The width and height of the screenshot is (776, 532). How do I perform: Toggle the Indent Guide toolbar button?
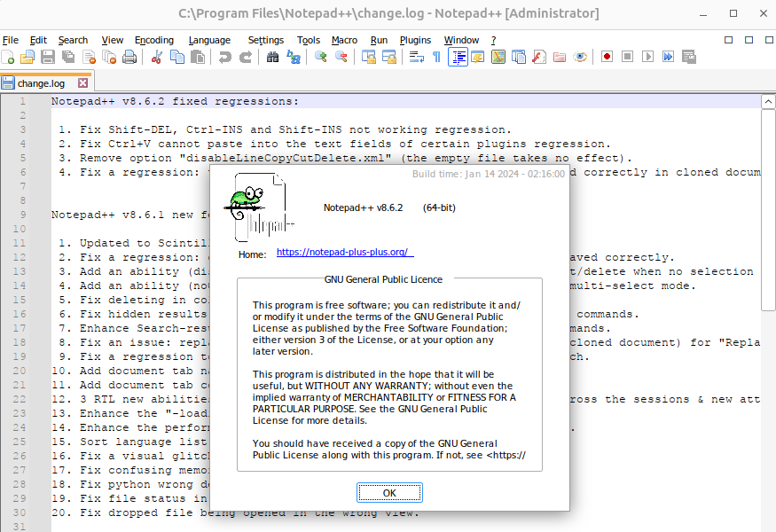click(459, 57)
